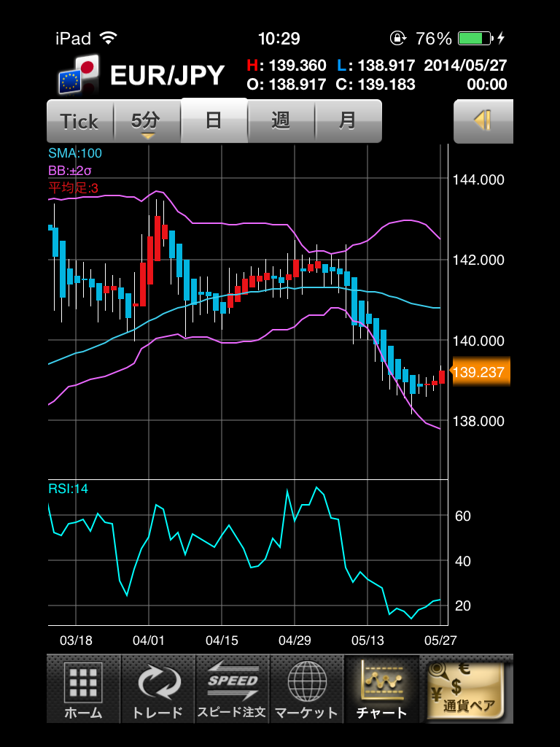
Task: Tap the 05/13 date axis label
Action: point(367,640)
